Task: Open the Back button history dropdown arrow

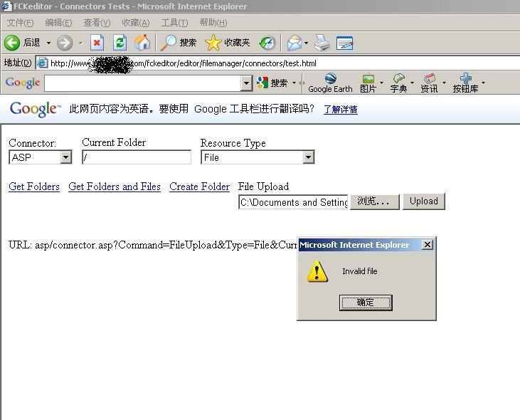Action: [48, 43]
